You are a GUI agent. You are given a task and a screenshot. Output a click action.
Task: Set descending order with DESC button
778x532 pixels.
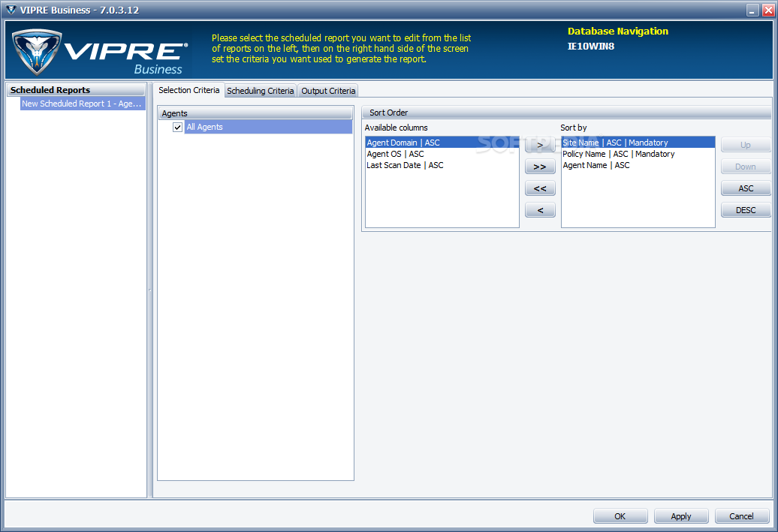coord(746,210)
